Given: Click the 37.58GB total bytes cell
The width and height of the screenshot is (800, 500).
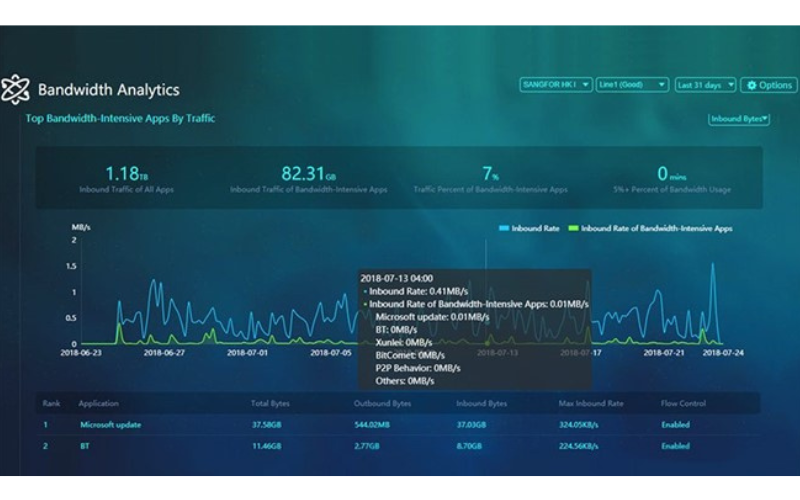Looking at the screenshot, I should point(266,424).
